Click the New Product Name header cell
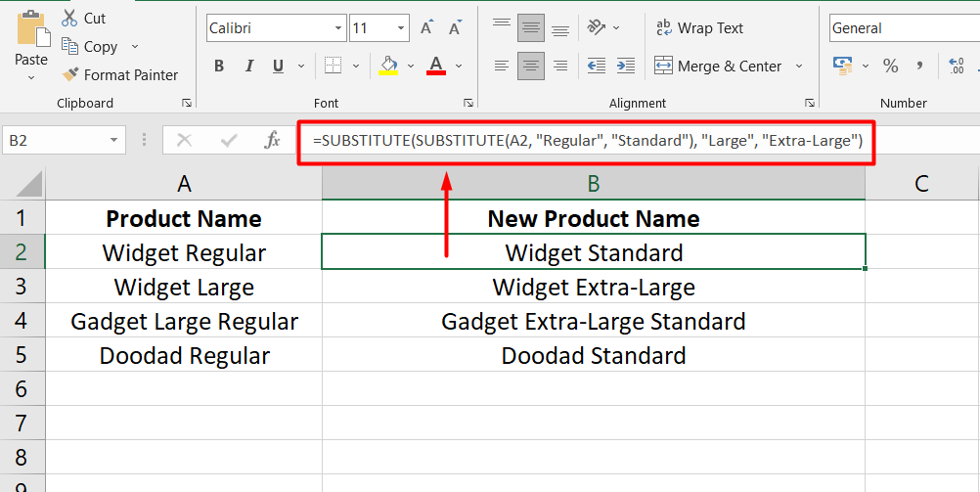The height and width of the screenshot is (492, 980). coord(594,217)
